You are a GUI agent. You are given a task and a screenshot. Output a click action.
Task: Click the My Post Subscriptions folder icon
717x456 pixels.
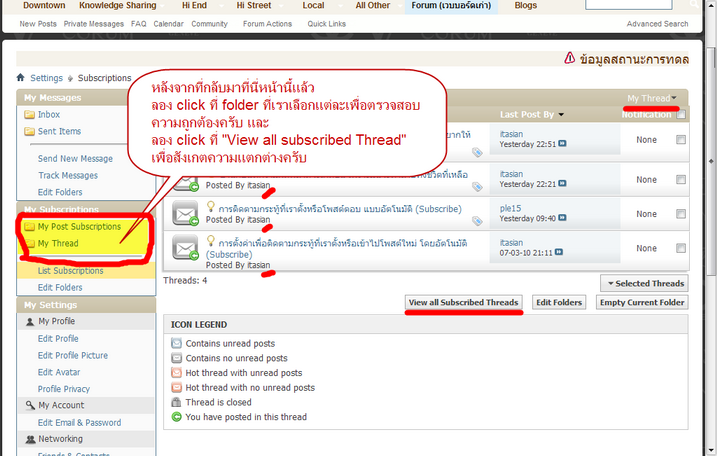click(29, 227)
